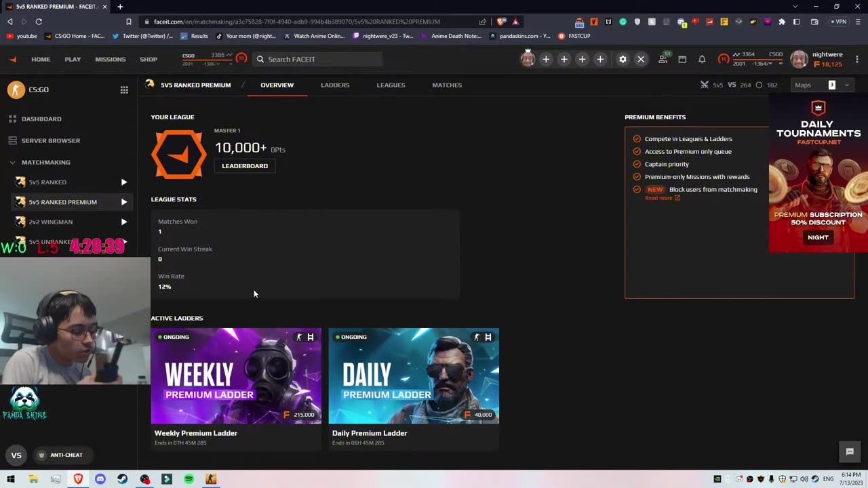Open the calendar window icon in header

[682, 59]
